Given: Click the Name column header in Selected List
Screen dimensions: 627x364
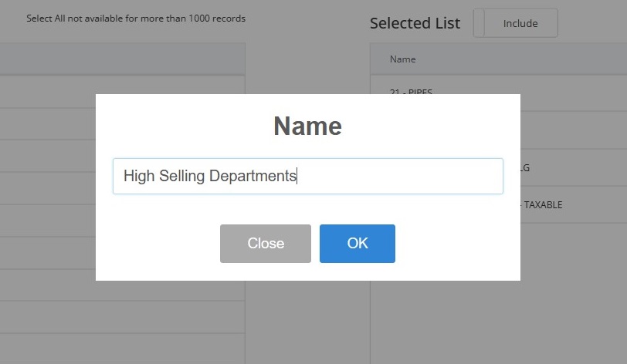Looking at the screenshot, I should (402, 59).
